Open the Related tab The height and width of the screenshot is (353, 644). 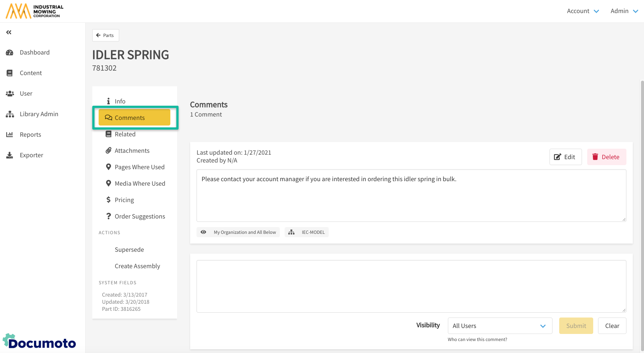[125, 134]
